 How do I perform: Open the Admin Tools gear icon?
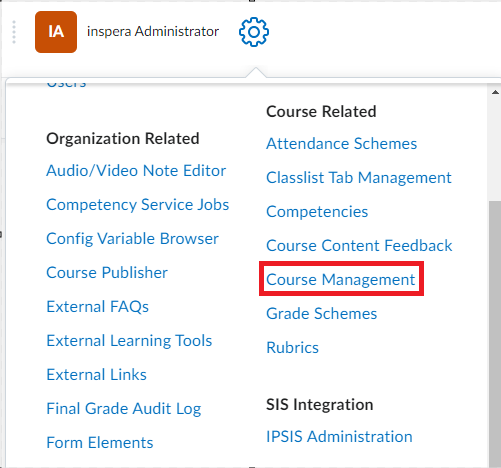coord(254,32)
